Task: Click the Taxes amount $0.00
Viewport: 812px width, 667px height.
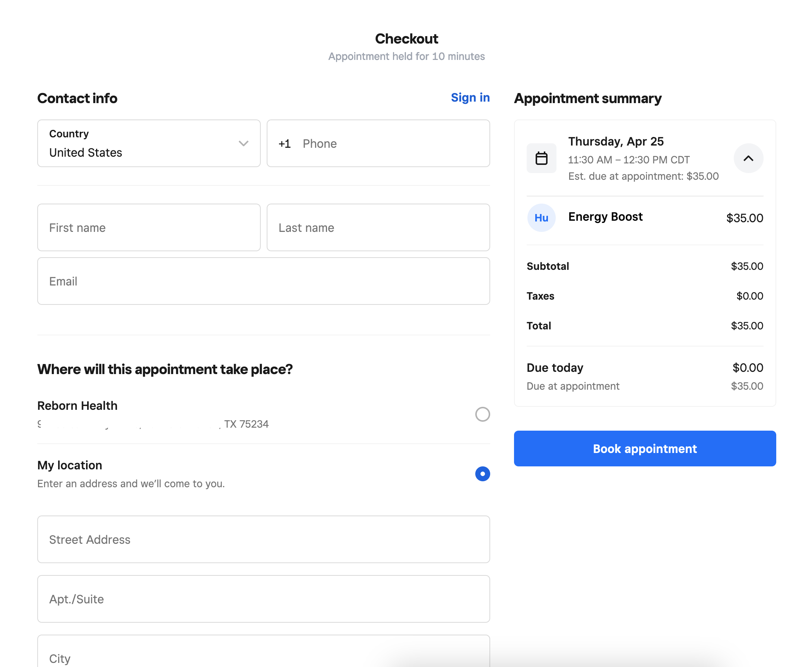Action: click(749, 296)
